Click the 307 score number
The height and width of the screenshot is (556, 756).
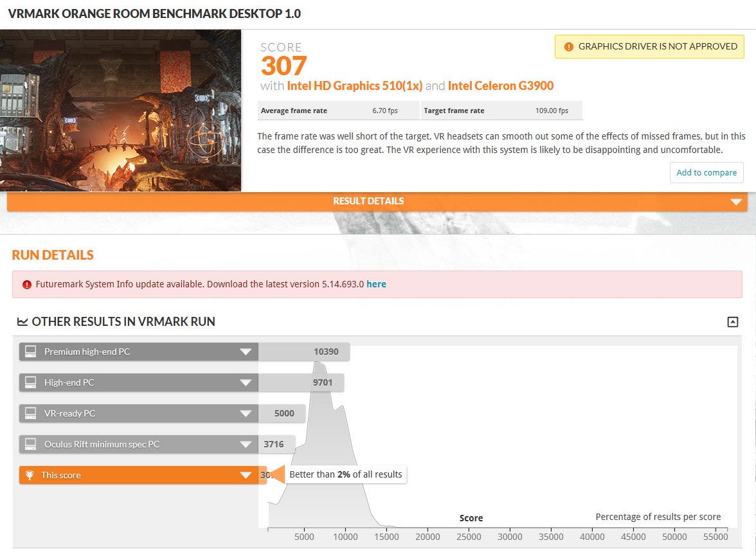pos(283,66)
